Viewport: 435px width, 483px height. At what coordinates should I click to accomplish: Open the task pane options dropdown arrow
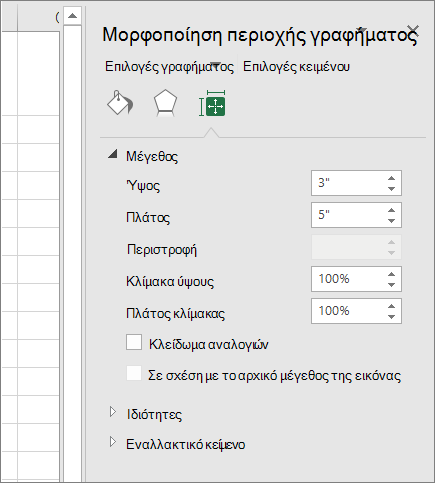[362, 30]
